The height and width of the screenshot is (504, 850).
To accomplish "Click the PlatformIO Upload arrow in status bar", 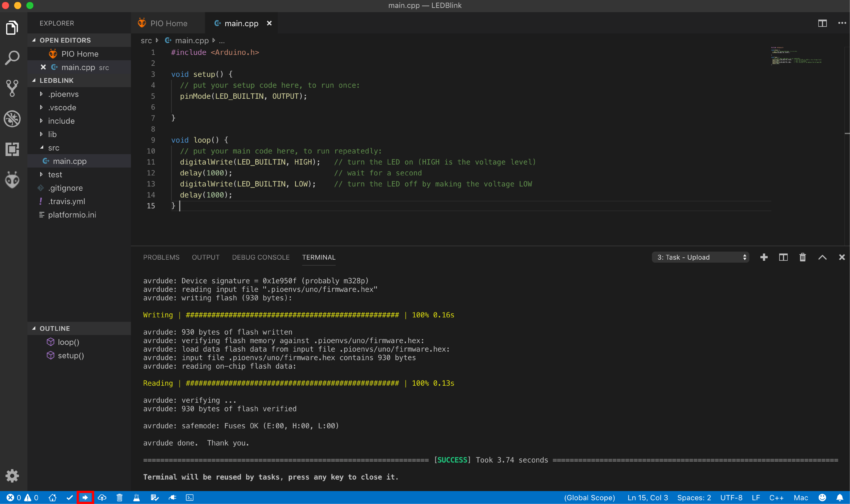I will (x=85, y=498).
